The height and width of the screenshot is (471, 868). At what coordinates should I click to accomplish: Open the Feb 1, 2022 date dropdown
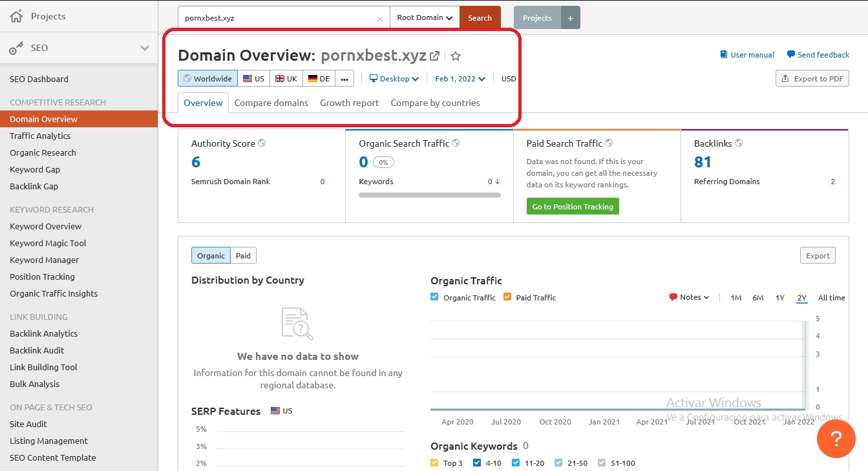click(x=460, y=79)
